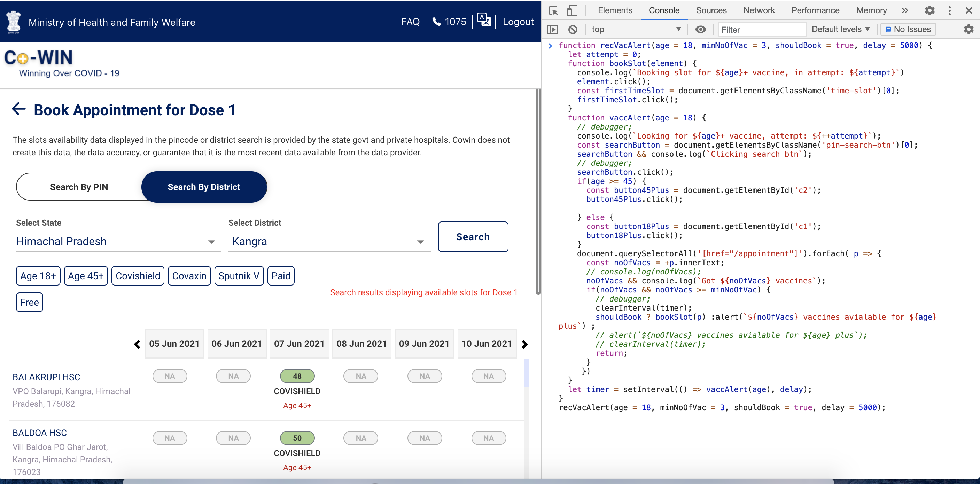Toggle the Free vaccine filter

tap(29, 302)
